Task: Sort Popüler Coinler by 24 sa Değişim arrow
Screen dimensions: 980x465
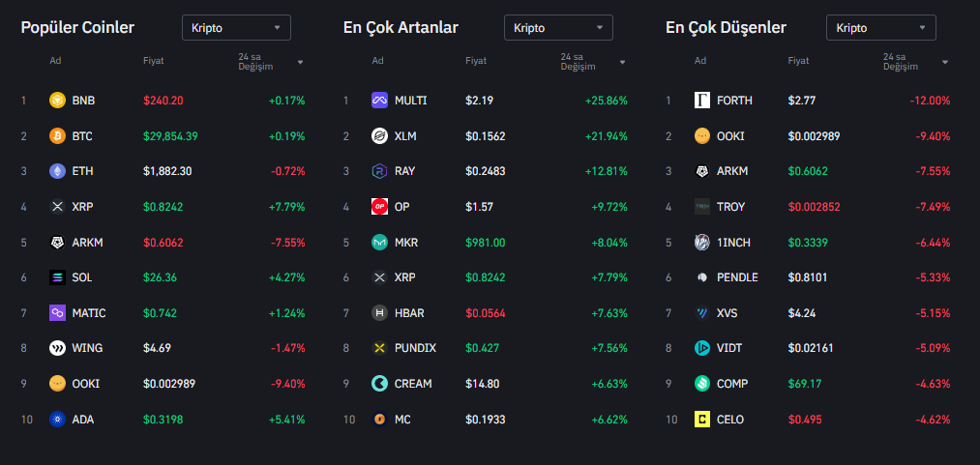Action: point(300,62)
